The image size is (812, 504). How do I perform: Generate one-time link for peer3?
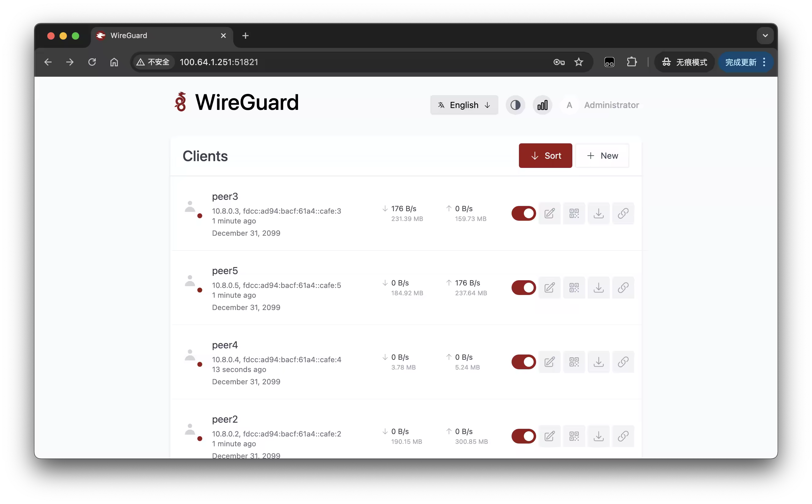623,213
